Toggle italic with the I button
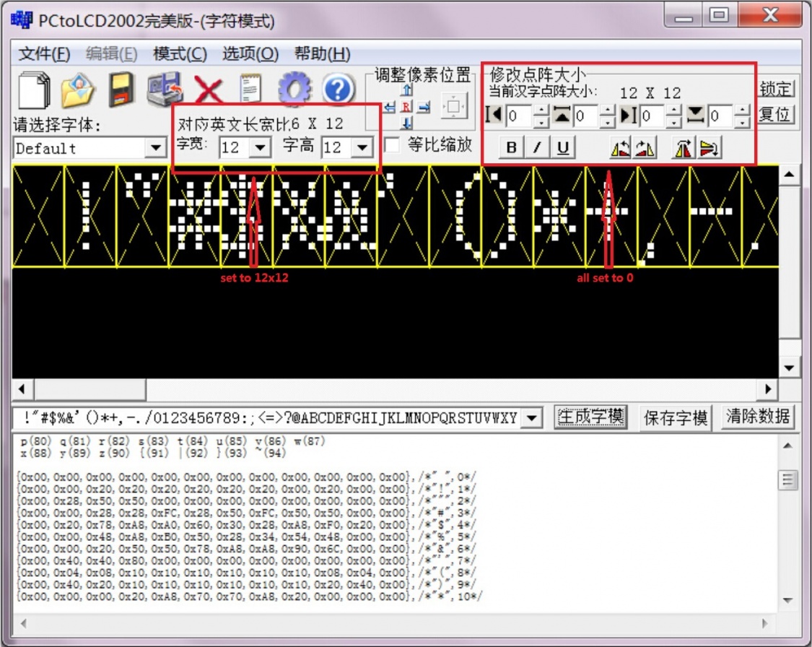812x647 pixels. (x=537, y=148)
